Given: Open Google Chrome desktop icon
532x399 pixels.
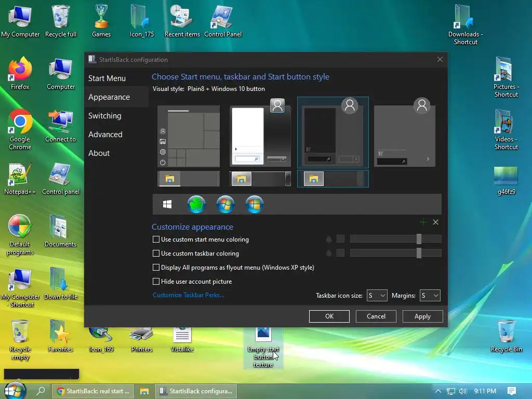Looking at the screenshot, I should 20,129.
